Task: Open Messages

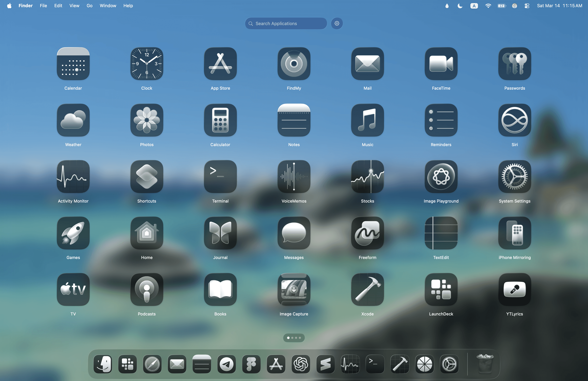Action: 294,233
